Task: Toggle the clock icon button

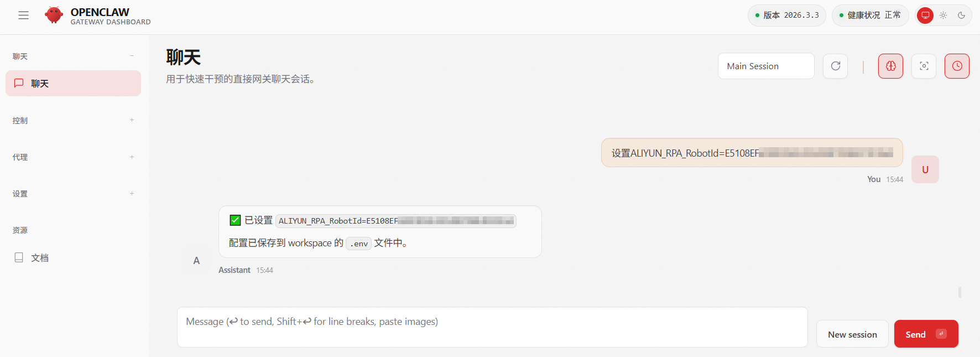Action: coord(957,66)
